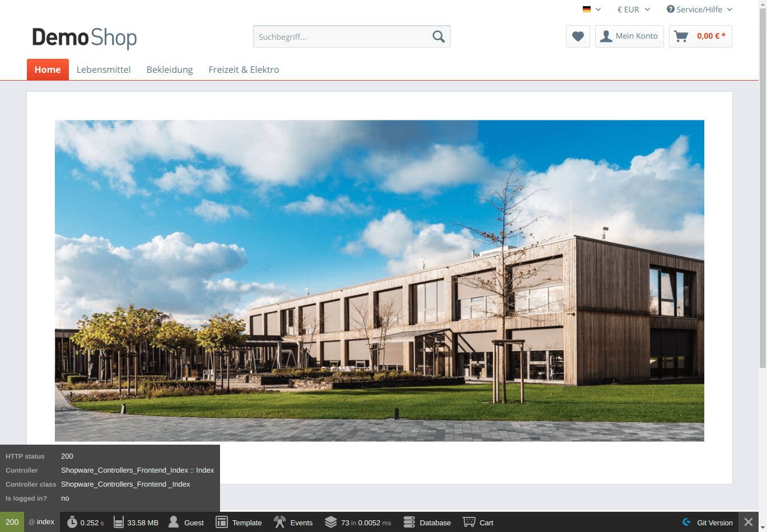Open the EUR currency dropdown
767x532 pixels.
point(633,10)
